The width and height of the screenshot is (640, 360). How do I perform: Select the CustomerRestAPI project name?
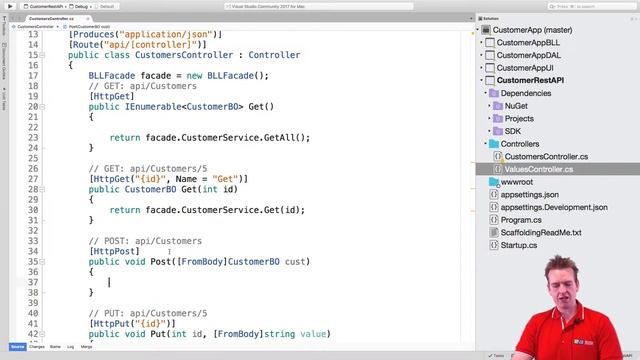point(530,80)
